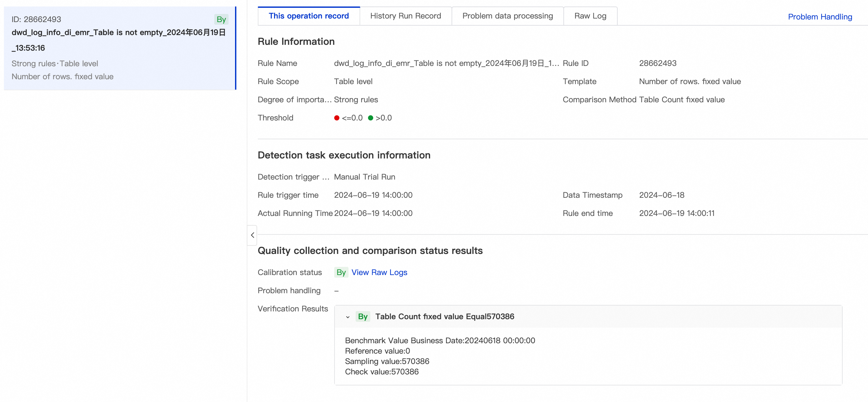Click the Sampling value:570386 line
Image resolution: width=868 pixels, height=402 pixels.
click(387, 361)
